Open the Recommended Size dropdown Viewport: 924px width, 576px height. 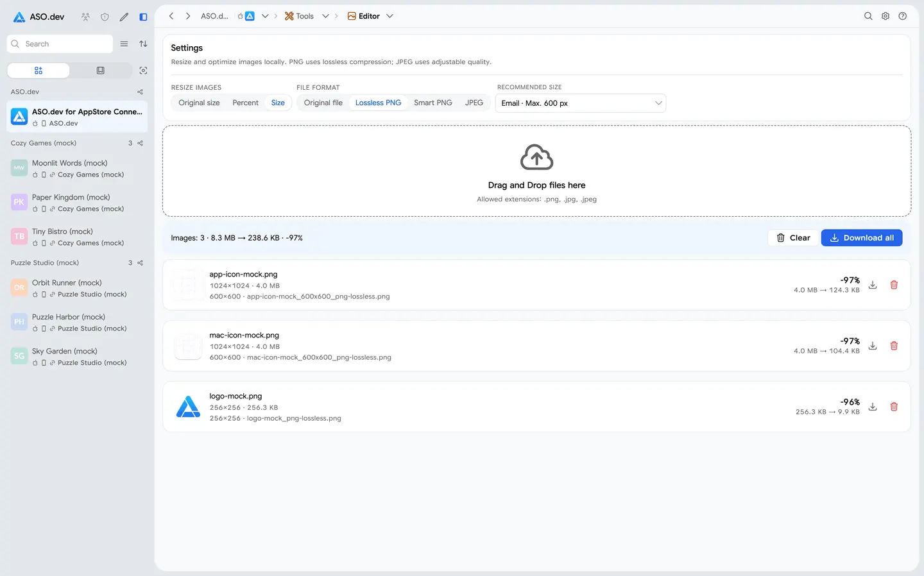[581, 103]
